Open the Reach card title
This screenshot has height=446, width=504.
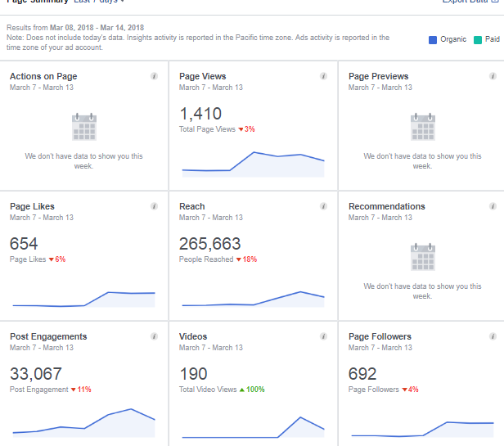[192, 206]
